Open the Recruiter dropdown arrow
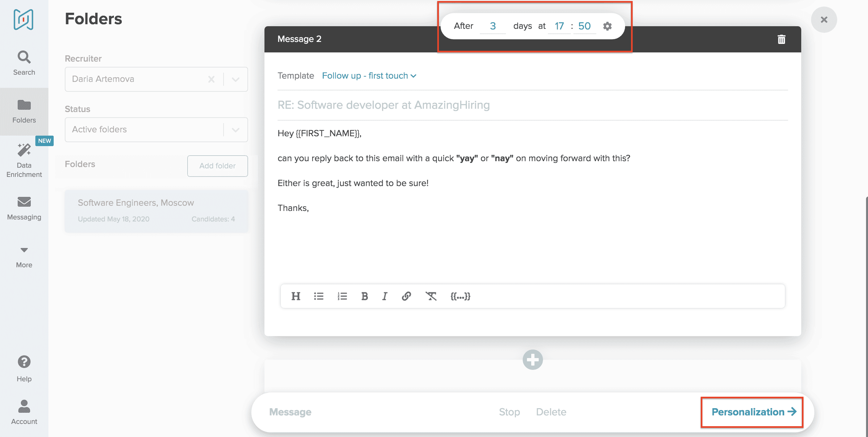 (236, 79)
